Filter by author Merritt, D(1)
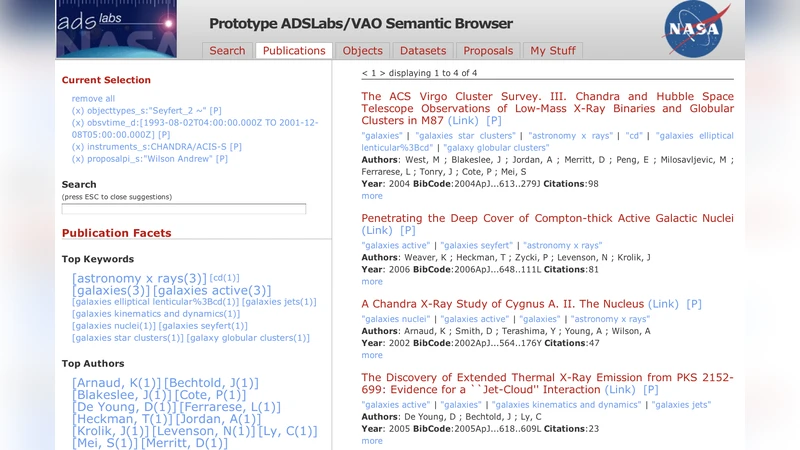 click(184, 443)
